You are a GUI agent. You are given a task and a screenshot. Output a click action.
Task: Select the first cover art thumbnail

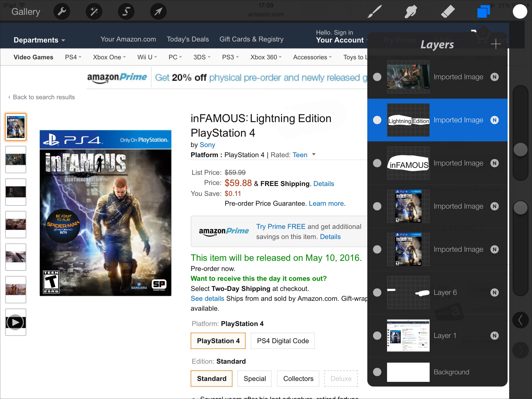click(16, 127)
